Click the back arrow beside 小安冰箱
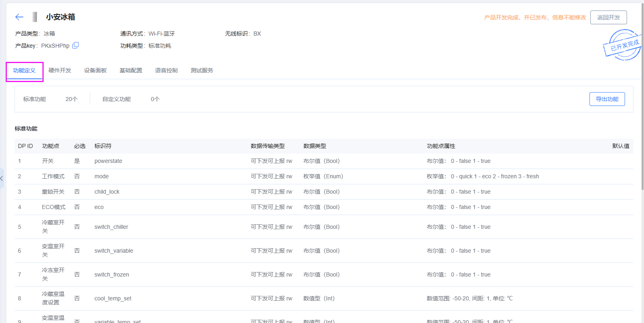 (x=19, y=17)
